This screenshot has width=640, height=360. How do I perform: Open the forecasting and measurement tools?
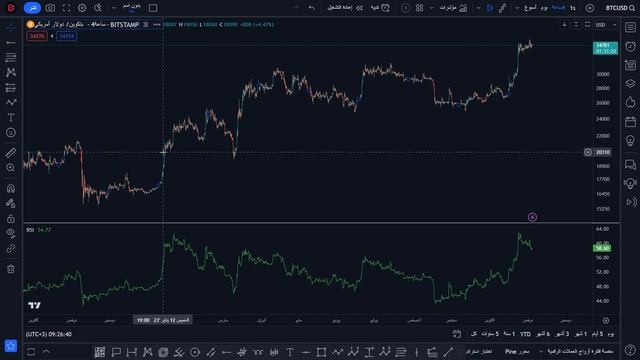click(11, 87)
